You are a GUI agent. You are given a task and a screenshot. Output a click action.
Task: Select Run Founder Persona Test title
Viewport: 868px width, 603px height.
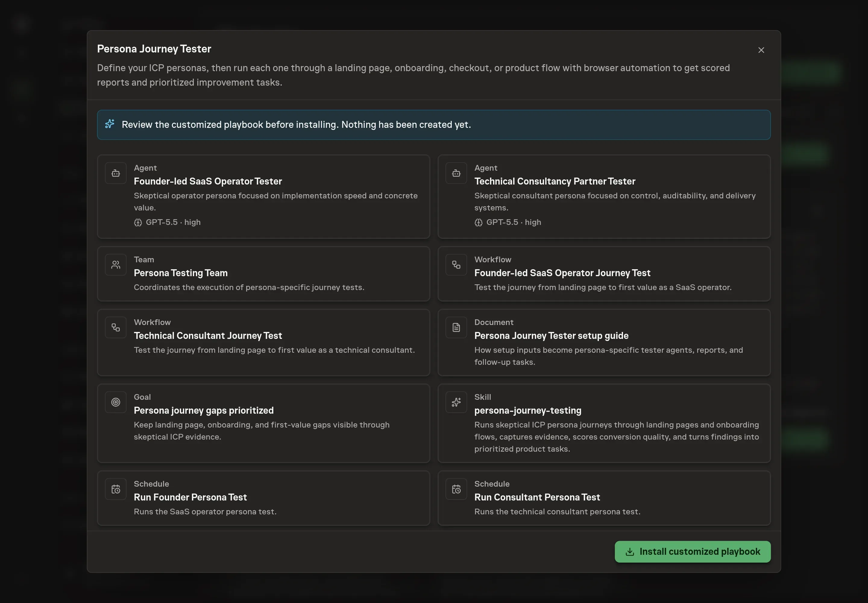coord(190,497)
